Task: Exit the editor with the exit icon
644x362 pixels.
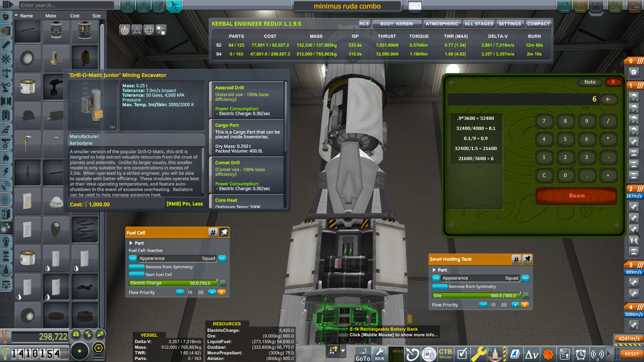Action: click(x=633, y=7)
